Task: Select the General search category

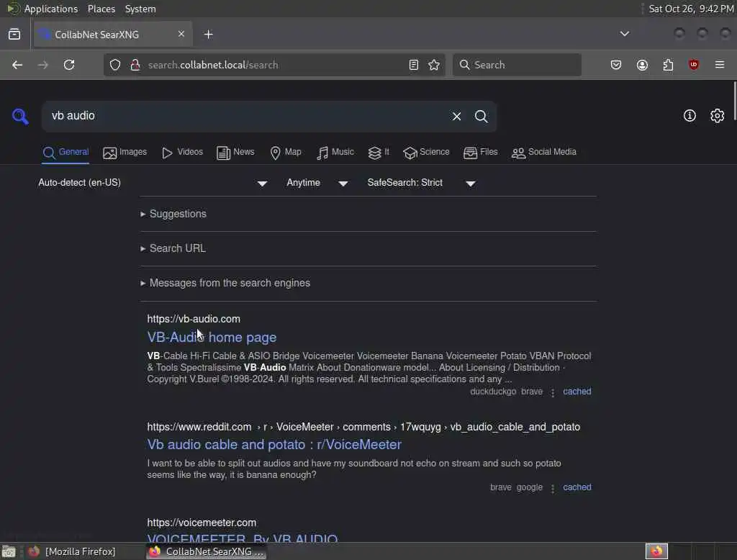Action: 65,153
